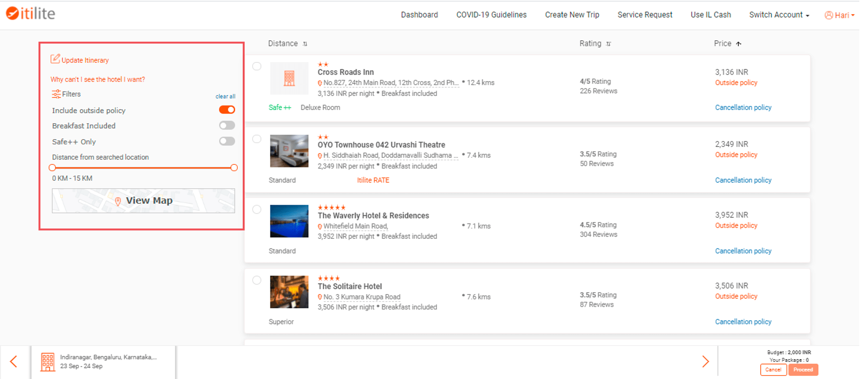Click the Cancel button
The image size is (868, 379).
[x=773, y=370]
